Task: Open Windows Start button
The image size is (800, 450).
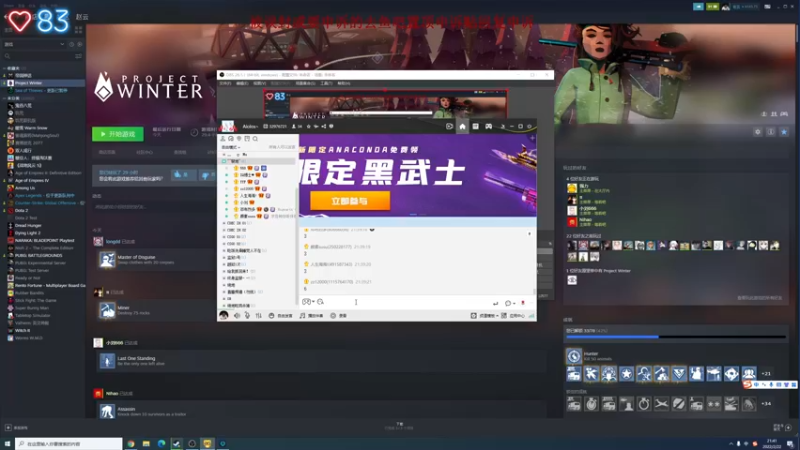Action: click(7, 444)
